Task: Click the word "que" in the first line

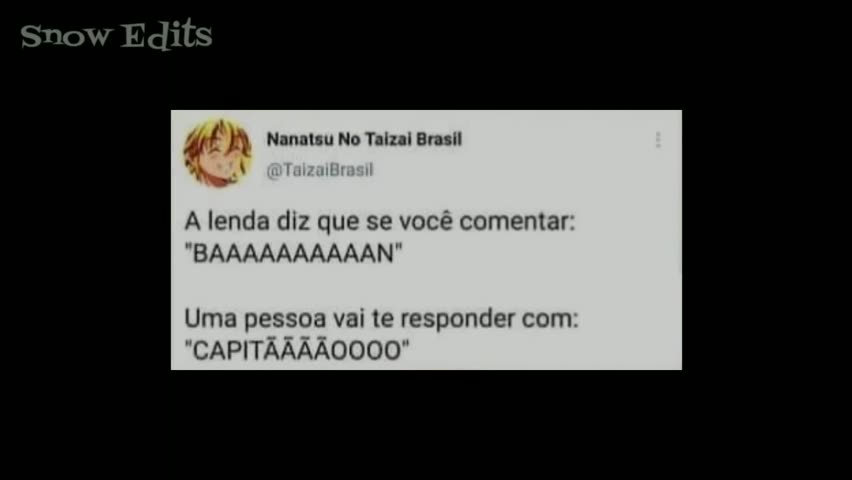Action: (x=338, y=222)
